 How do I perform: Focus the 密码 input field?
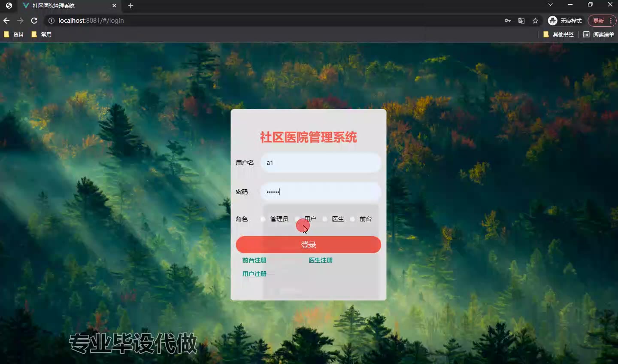[x=321, y=192]
